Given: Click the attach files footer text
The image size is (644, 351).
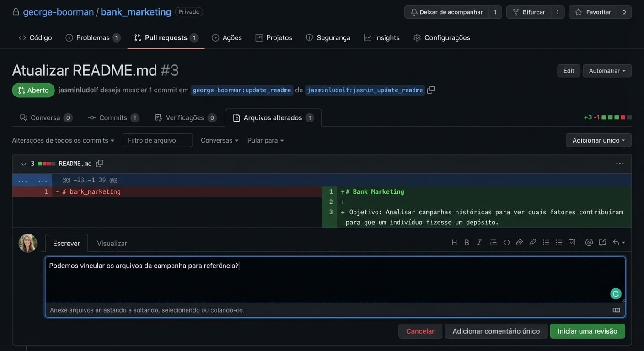Looking at the screenshot, I should click(x=147, y=310).
